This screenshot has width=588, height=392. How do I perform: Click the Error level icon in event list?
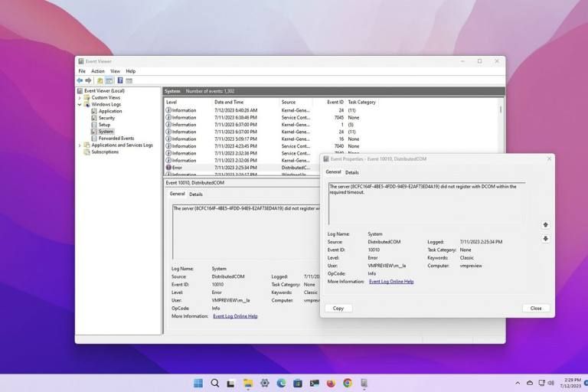[168, 168]
